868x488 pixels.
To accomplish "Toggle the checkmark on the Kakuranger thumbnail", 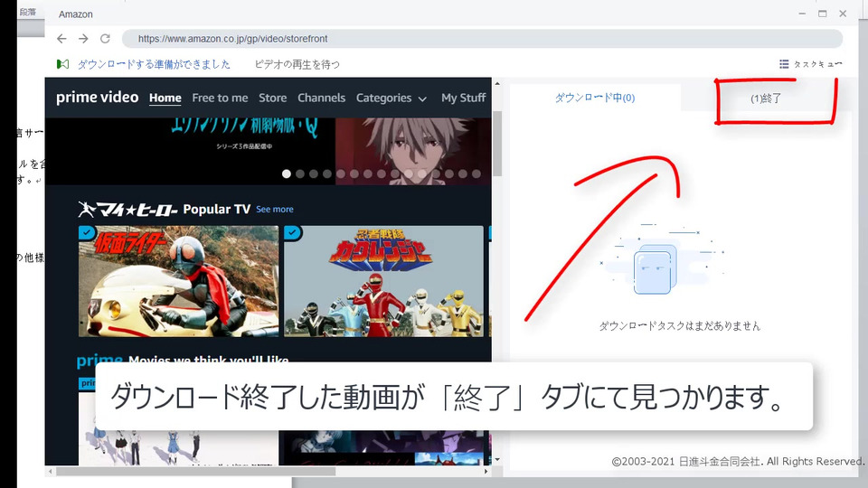I will click(292, 232).
